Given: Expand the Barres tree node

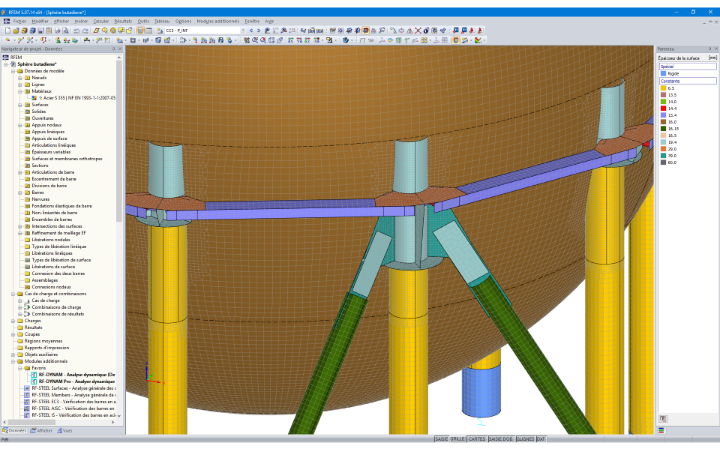Looking at the screenshot, I should coord(20,192).
